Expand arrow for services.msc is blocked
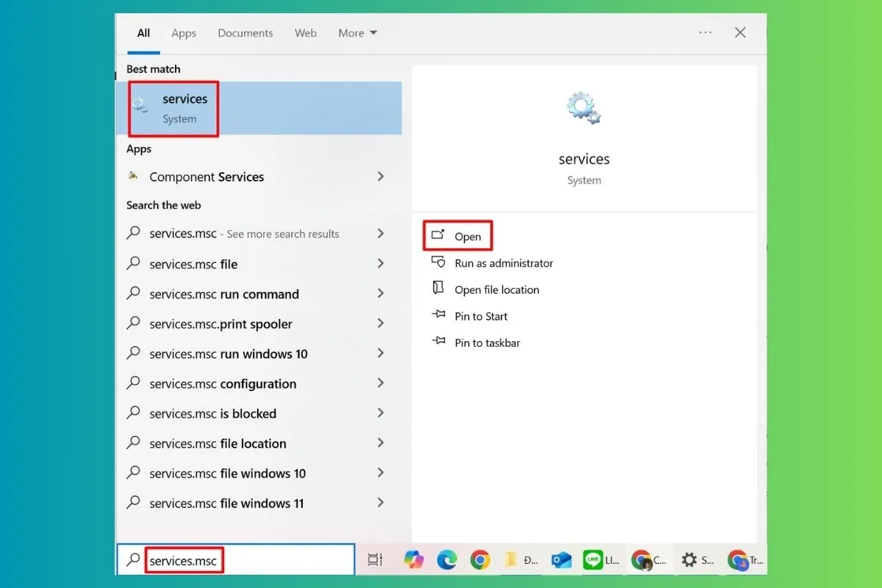 (x=381, y=414)
